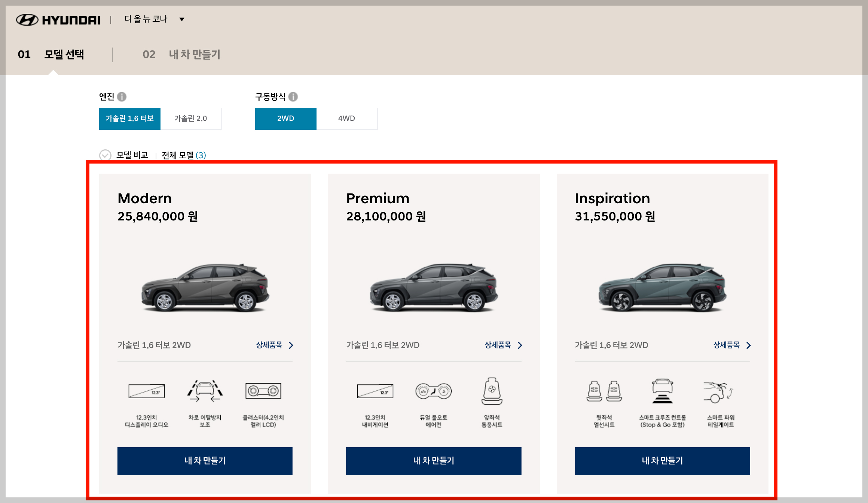
Task: Click the dual full auto air conditioner icon
Action: pos(433,391)
